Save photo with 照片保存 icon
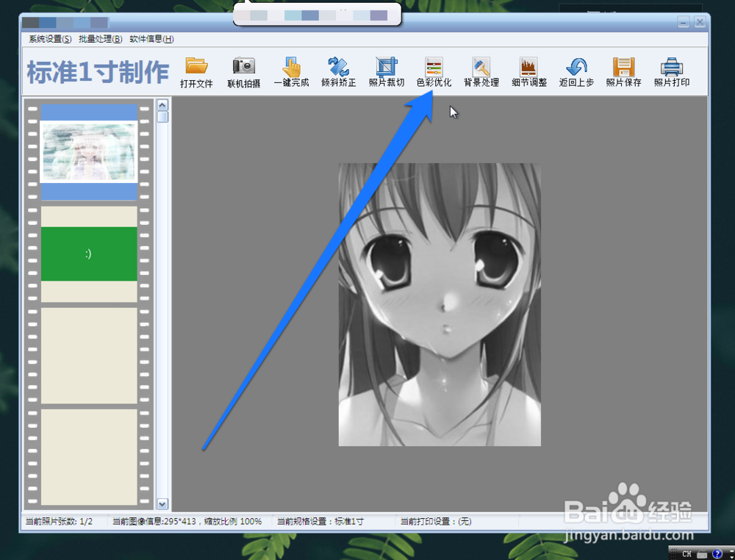The height and width of the screenshot is (560, 735). [623, 72]
